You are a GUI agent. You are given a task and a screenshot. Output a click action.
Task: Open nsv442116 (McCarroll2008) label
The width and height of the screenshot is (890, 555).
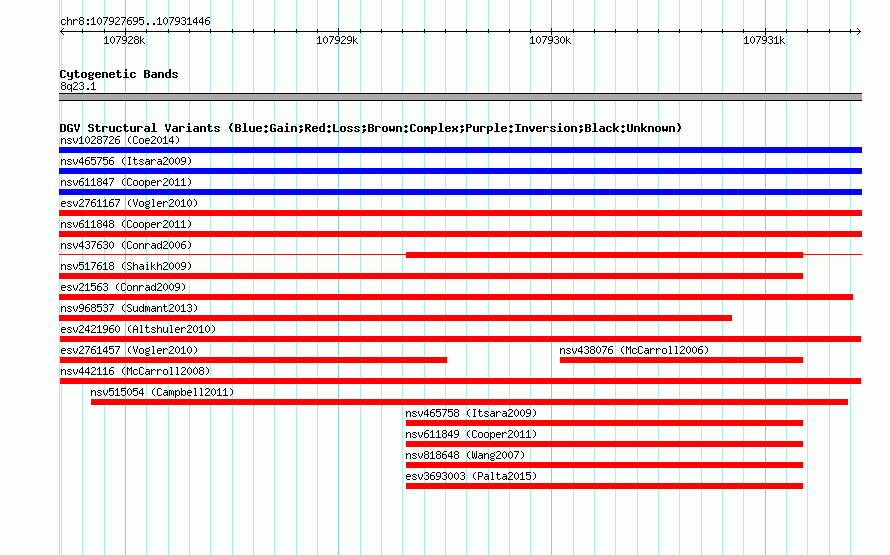pos(135,371)
